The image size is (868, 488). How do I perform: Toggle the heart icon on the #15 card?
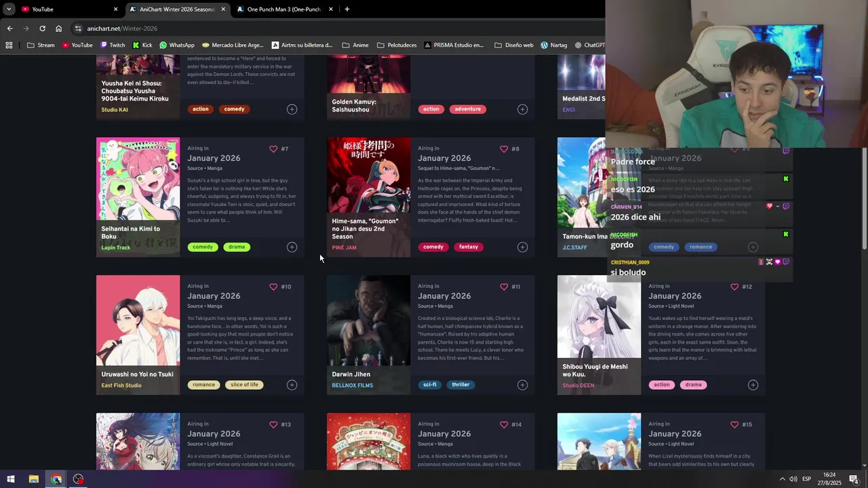(x=734, y=424)
